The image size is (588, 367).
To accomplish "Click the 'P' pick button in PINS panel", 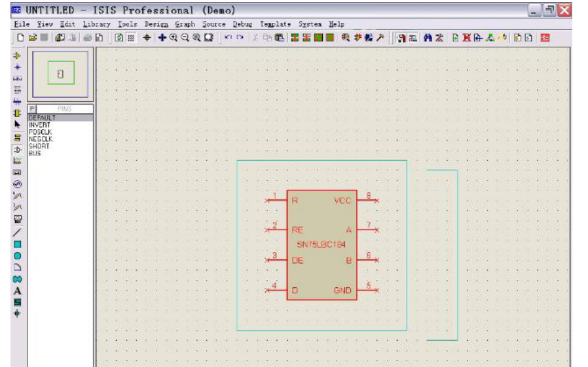I will [32, 109].
